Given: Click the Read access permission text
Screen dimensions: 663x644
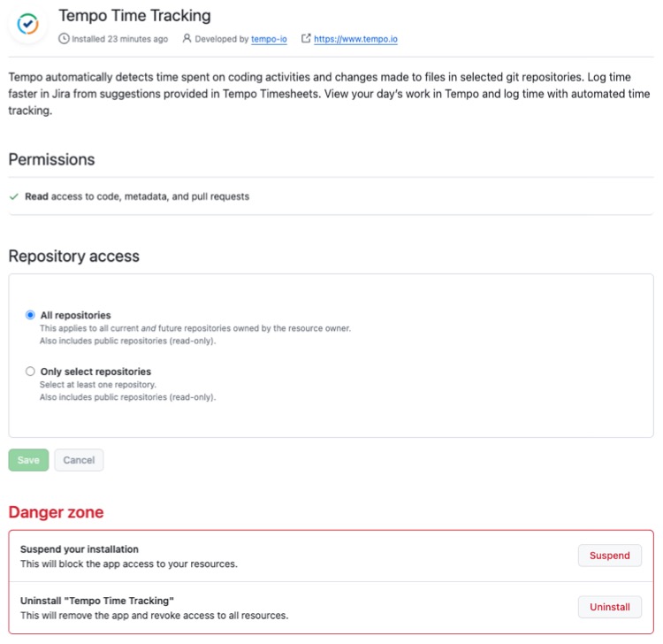Looking at the screenshot, I should click(137, 196).
